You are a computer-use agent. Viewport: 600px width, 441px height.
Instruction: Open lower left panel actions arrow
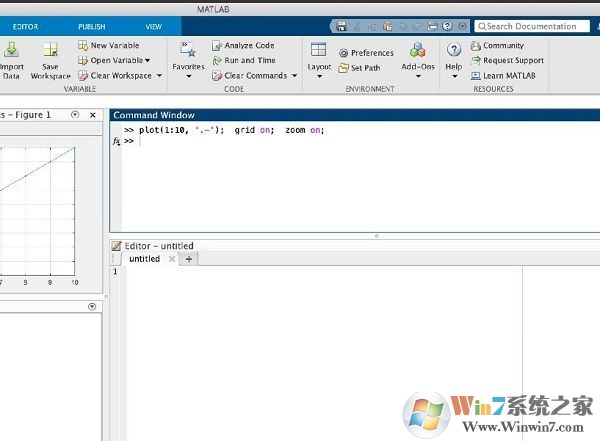(x=92, y=307)
